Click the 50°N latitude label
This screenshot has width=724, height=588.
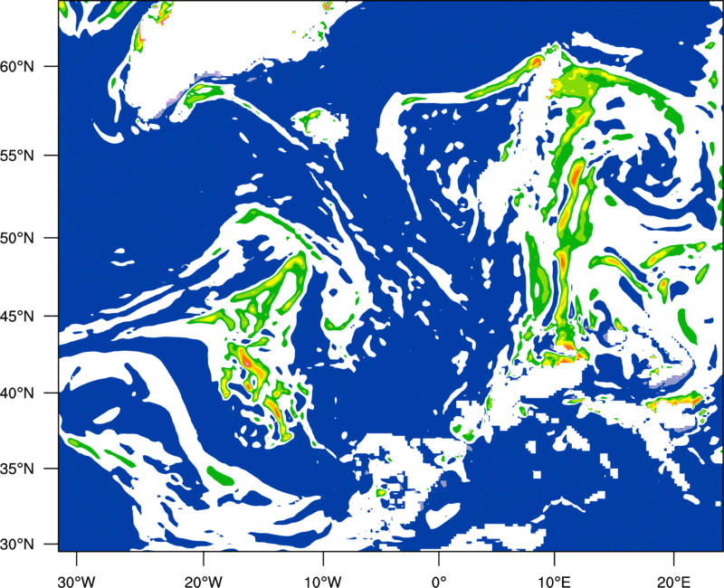(x=17, y=238)
